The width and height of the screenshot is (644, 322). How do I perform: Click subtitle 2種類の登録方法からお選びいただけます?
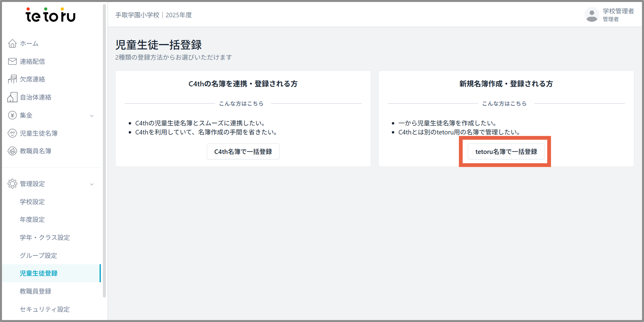tap(173, 57)
